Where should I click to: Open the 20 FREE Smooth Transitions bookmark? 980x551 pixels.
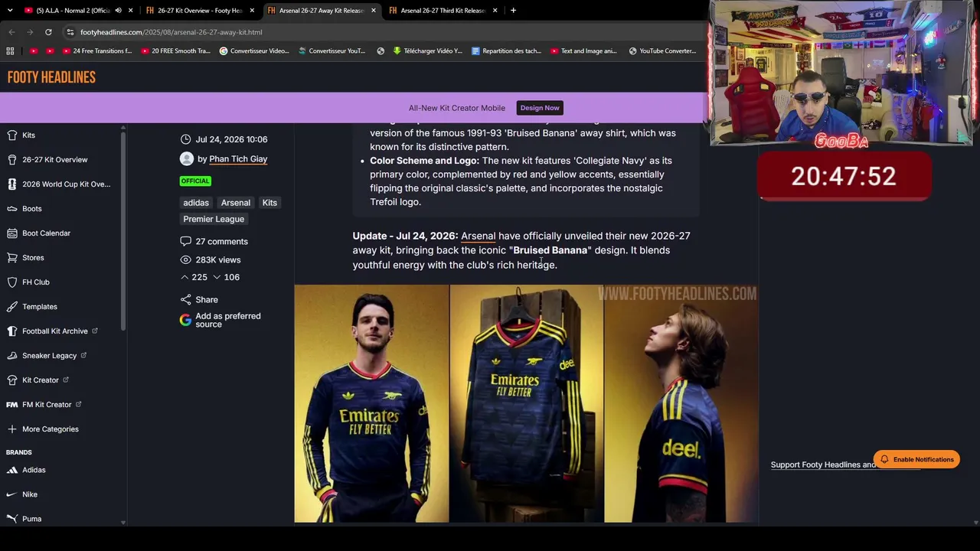coord(175,51)
